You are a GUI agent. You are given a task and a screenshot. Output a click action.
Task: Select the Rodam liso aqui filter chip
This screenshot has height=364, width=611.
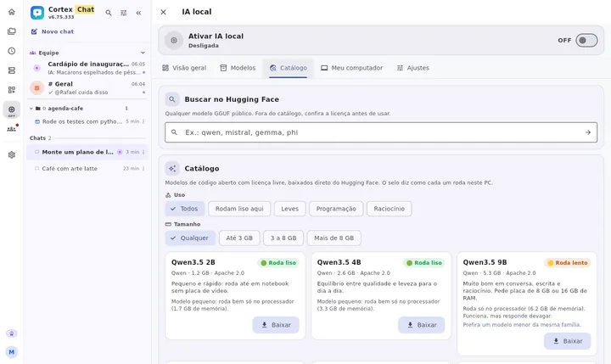[x=239, y=209]
